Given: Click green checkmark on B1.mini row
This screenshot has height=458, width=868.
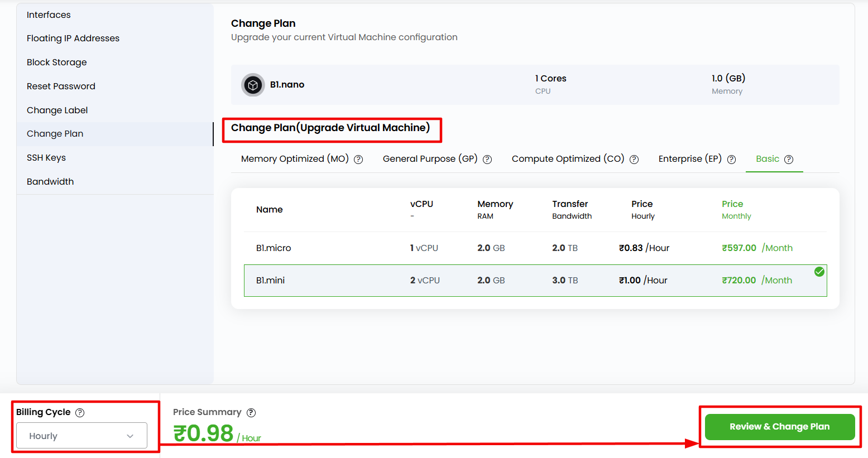Looking at the screenshot, I should point(819,272).
